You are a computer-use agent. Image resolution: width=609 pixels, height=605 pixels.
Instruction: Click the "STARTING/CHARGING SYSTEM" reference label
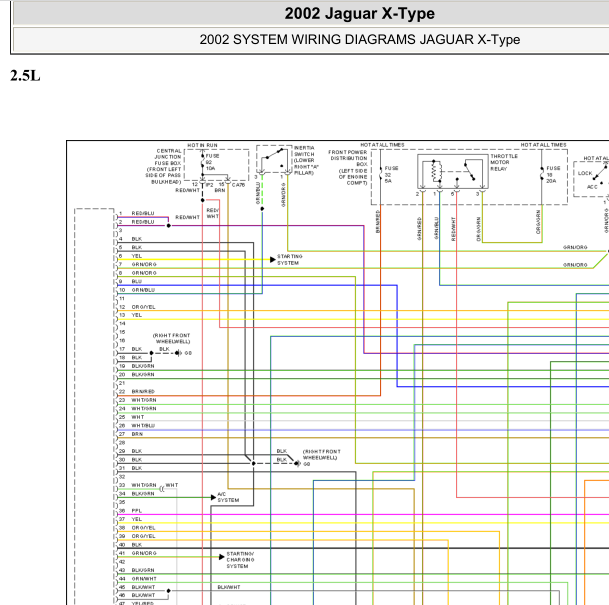click(x=240, y=560)
